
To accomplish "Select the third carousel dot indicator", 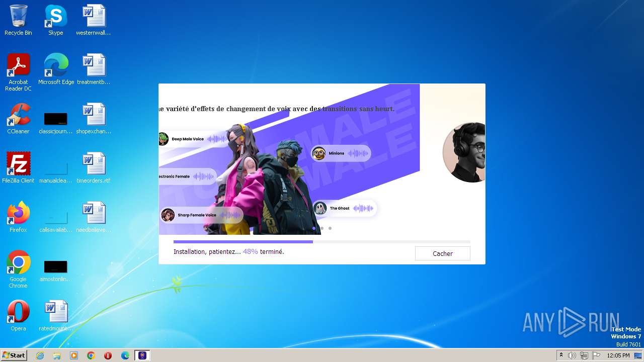I will (330, 228).
